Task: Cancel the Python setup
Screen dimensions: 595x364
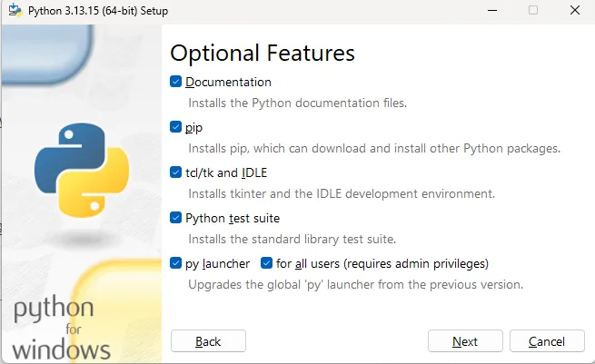Action: [547, 341]
